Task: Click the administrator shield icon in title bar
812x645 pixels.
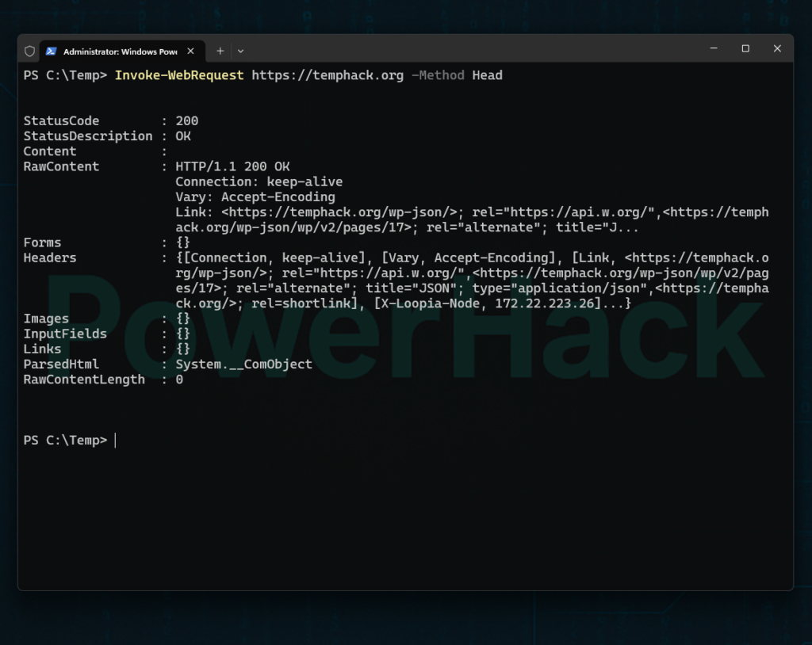Action: 30,51
